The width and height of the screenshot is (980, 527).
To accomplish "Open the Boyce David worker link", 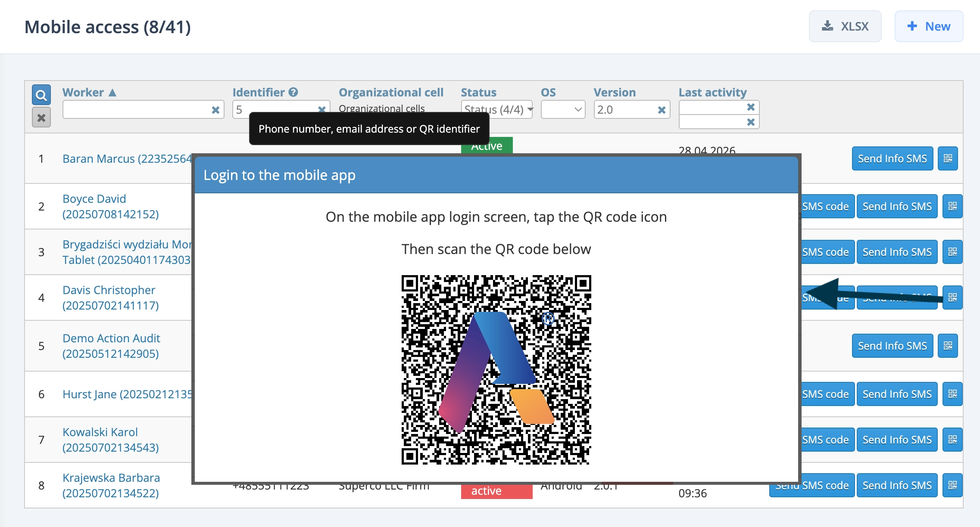I will tap(94, 198).
